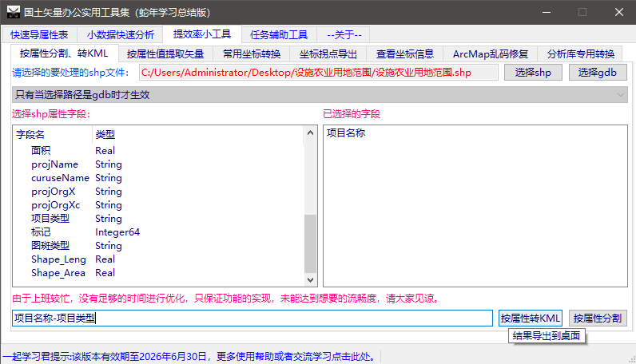The width and height of the screenshot is (636, 364).
Task: Switch to 按属性值提取矢量 sub-tab
Action: point(165,54)
